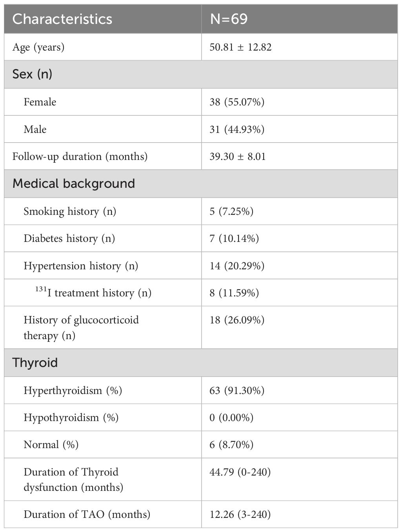Select the Smoking history (n) row
Screen dimensions: 402x532
coord(201,211)
